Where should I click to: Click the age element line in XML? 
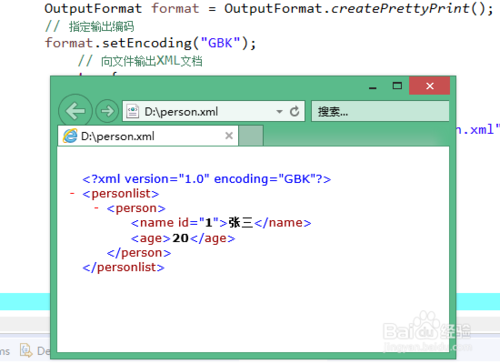coord(183,238)
